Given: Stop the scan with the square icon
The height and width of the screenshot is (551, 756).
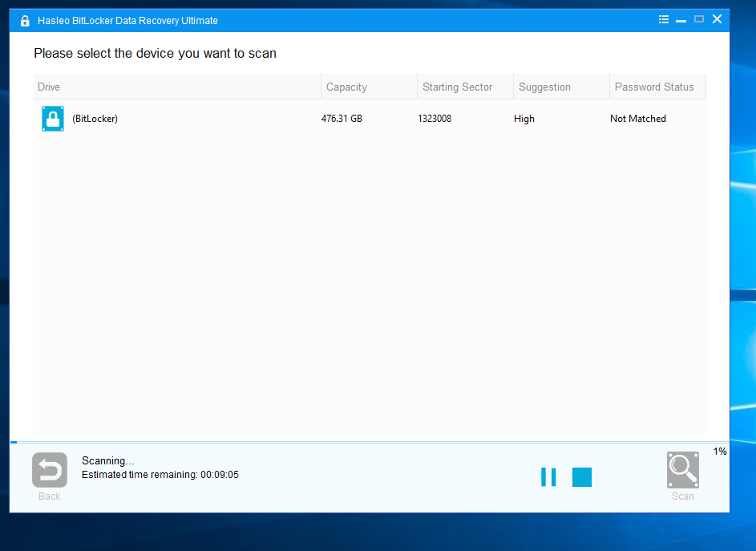Looking at the screenshot, I should pyautogui.click(x=581, y=476).
